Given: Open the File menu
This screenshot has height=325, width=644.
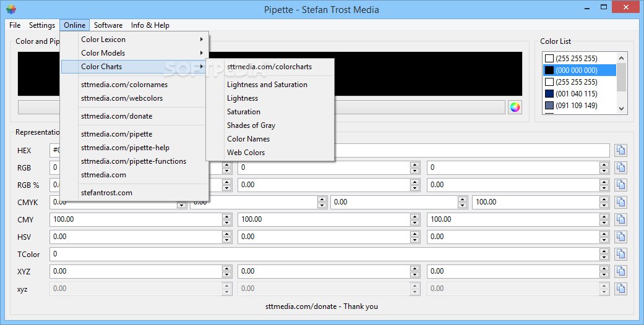Looking at the screenshot, I should (15, 25).
